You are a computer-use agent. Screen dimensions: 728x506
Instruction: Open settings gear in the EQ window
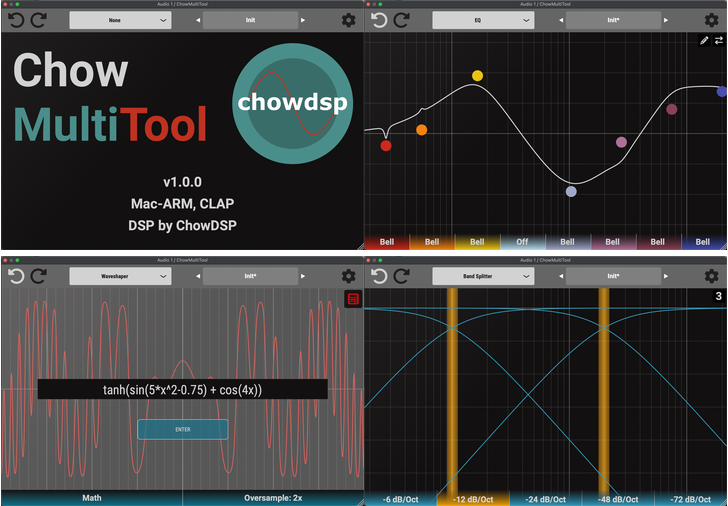click(711, 20)
